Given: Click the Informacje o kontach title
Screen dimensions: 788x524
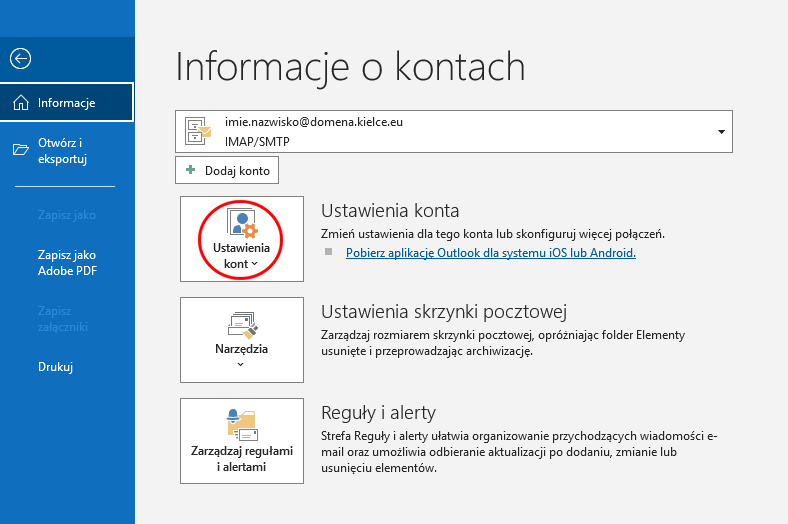Looking at the screenshot, I should (x=350, y=66).
